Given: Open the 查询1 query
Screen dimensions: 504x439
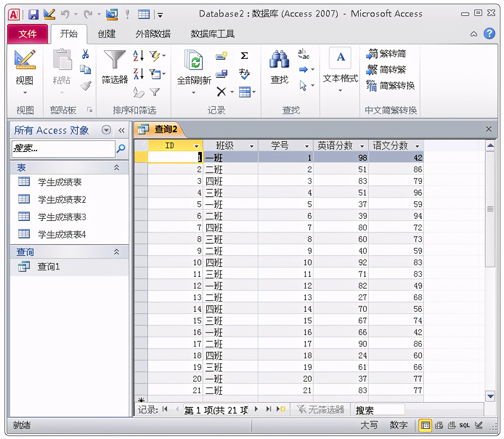Looking at the screenshot, I should point(48,266).
